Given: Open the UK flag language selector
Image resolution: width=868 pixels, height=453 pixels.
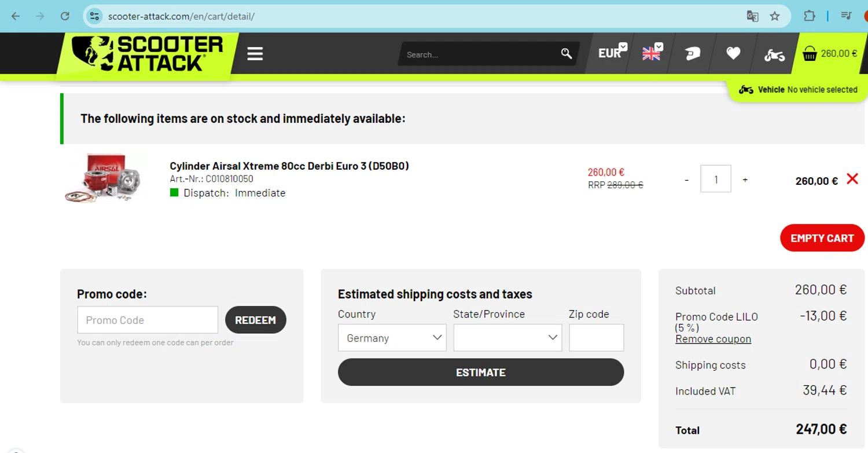Looking at the screenshot, I should (x=652, y=53).
